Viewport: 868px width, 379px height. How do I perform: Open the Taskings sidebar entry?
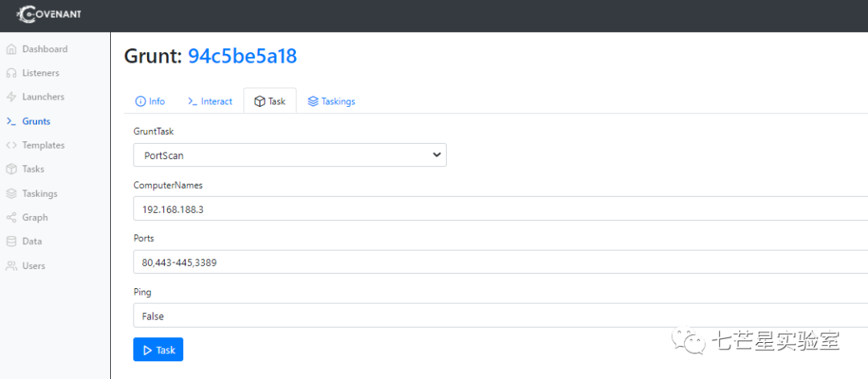coord(40,194)
